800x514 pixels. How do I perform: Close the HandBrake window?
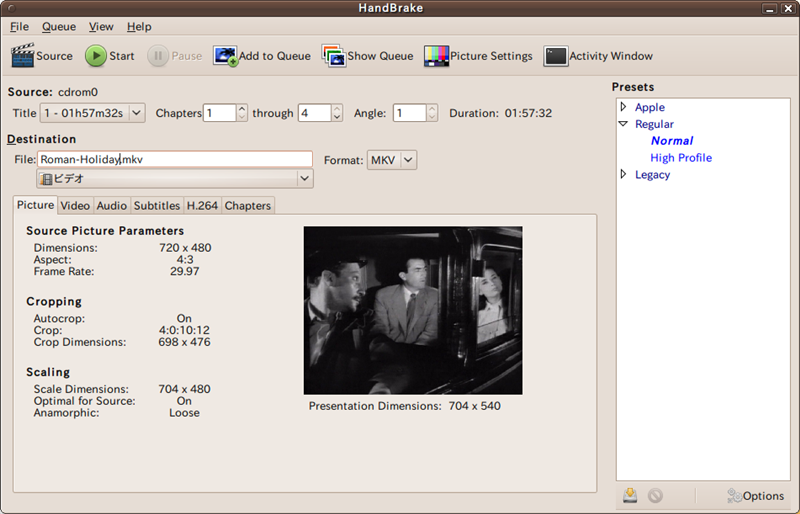point(788,8)
